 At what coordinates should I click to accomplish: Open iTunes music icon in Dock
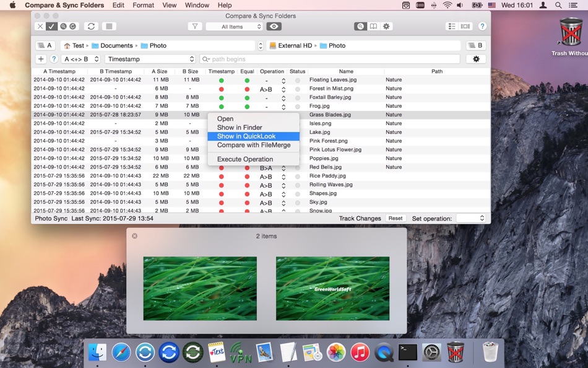[x=360, y=353]
